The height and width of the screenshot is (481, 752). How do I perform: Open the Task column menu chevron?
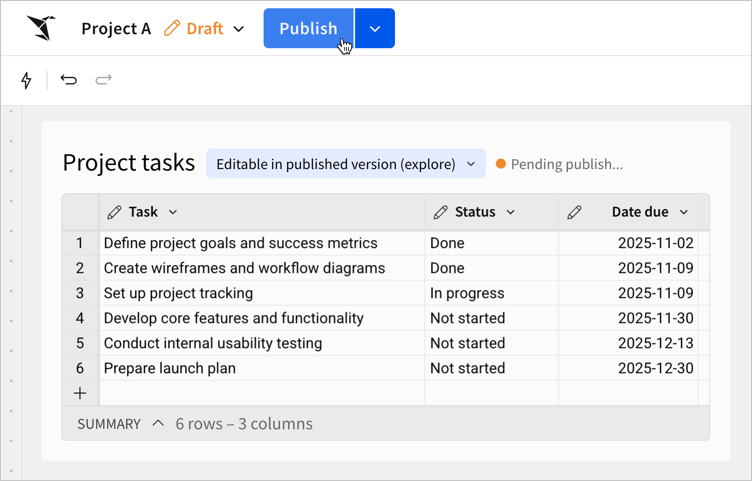click(x=173, y=212)
